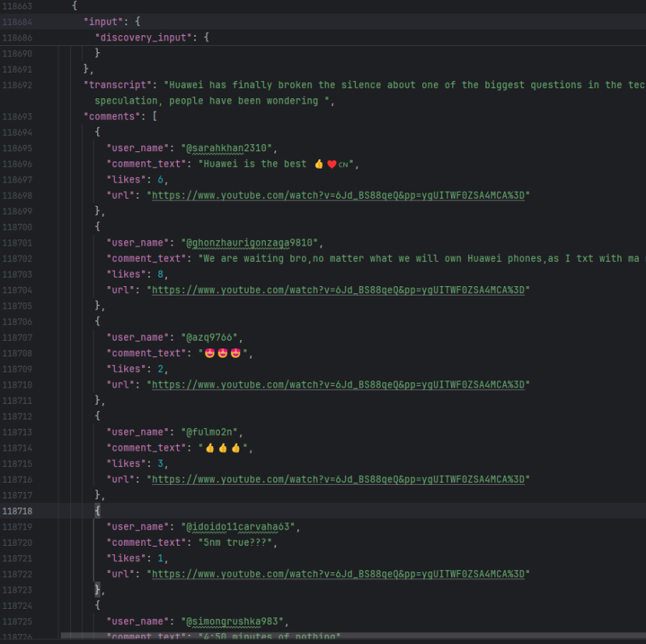Click likes value 3
Screen dimensions: 646x644
160,464
